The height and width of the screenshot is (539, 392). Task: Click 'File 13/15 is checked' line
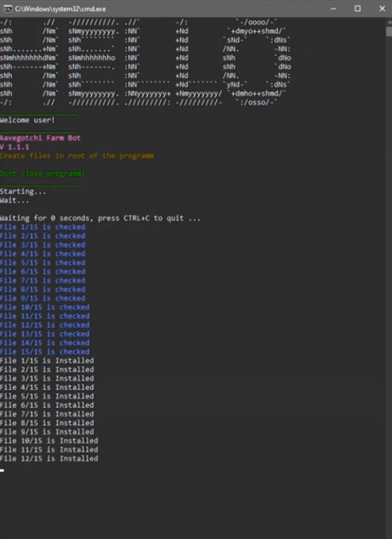pos(45,335)
